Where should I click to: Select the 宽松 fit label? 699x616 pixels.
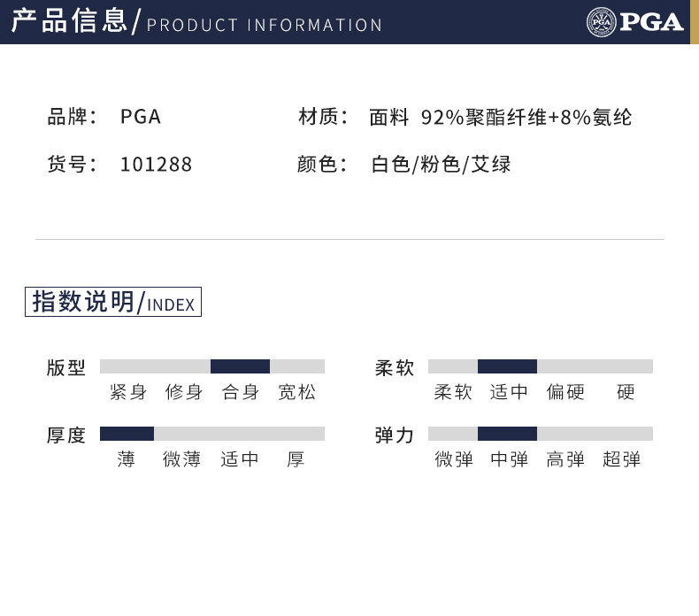296,392
